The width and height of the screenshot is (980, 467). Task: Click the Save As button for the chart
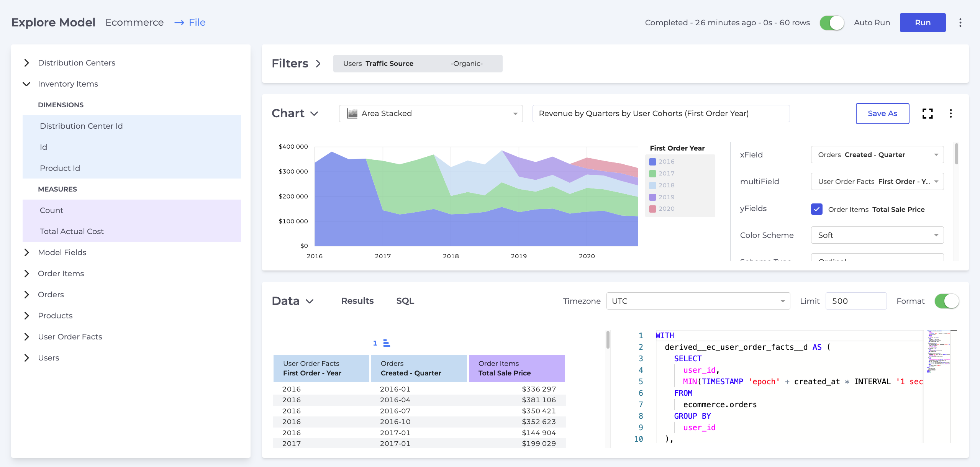[883, 113]
